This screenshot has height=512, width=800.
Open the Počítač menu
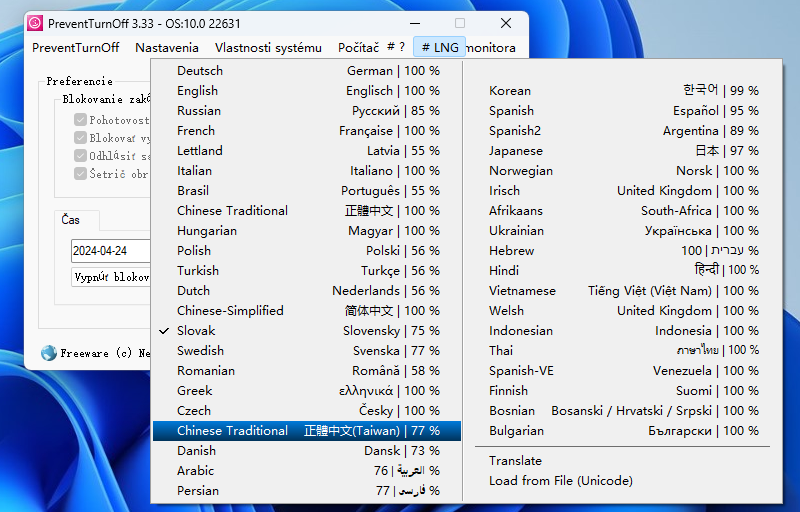[x=358, y=47]
